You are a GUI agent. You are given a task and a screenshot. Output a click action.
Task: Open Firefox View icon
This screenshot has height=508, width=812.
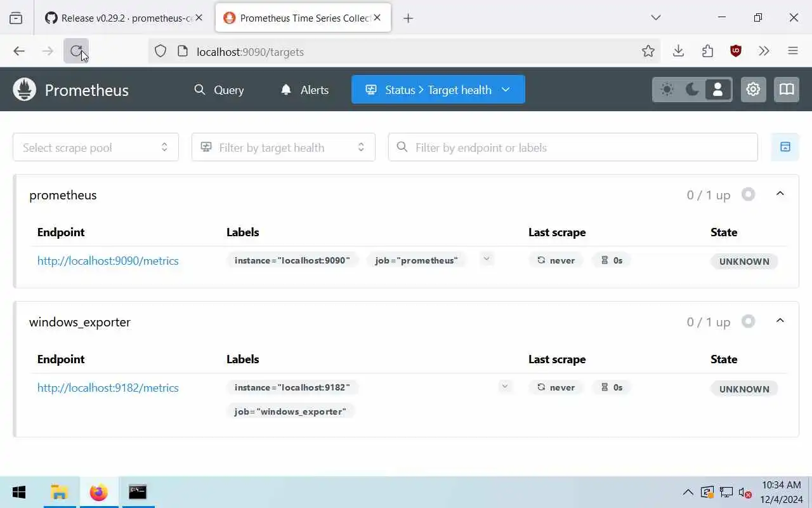[x=16, y=18]
